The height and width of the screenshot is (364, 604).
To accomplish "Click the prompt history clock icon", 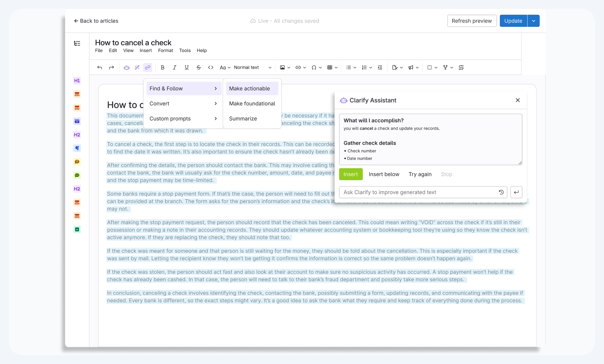I will click(x=501, y=192).
